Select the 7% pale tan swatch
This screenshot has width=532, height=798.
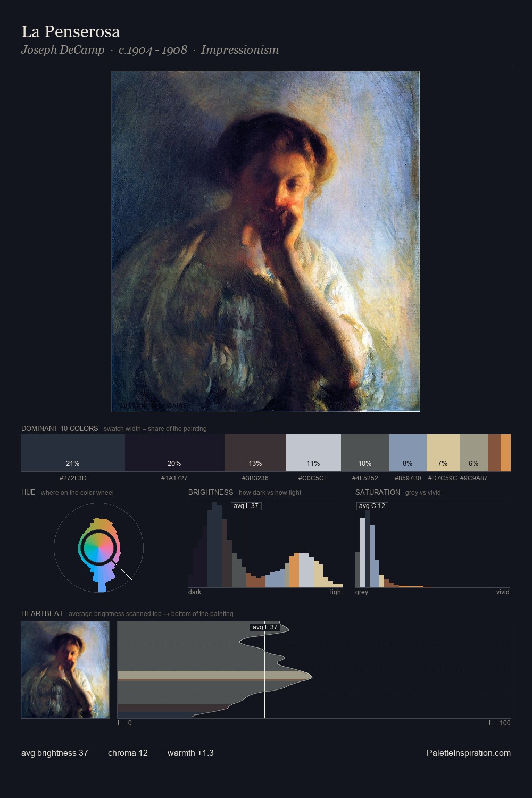coord(443,453)
